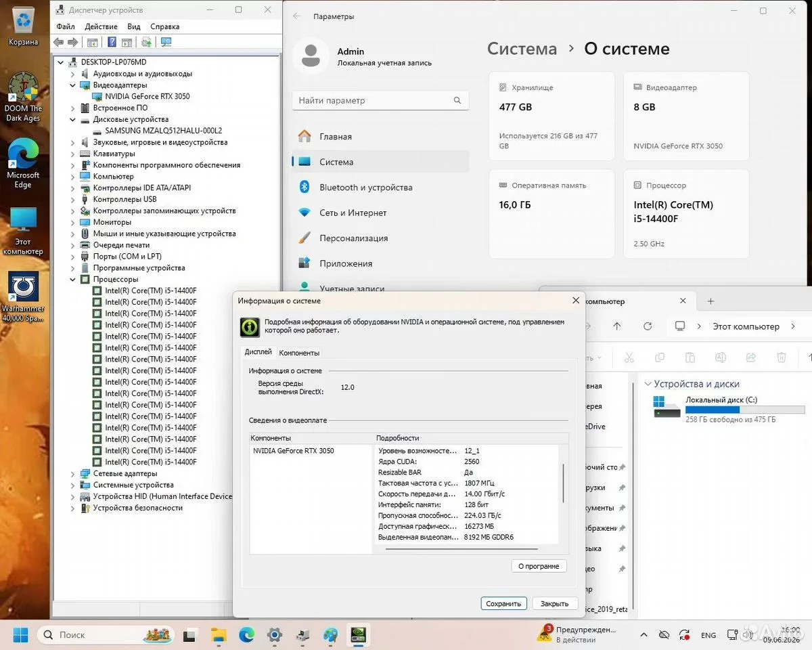Select the Microsoft Edge desktop shortcut
Screen dimensions: 812x650
(23, 163)
